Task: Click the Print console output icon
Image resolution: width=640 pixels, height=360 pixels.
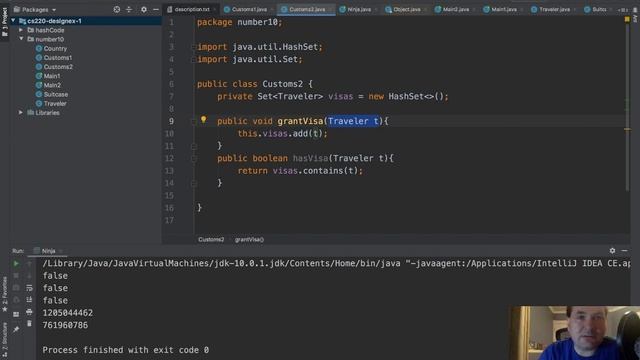Action: coord(29,312)
